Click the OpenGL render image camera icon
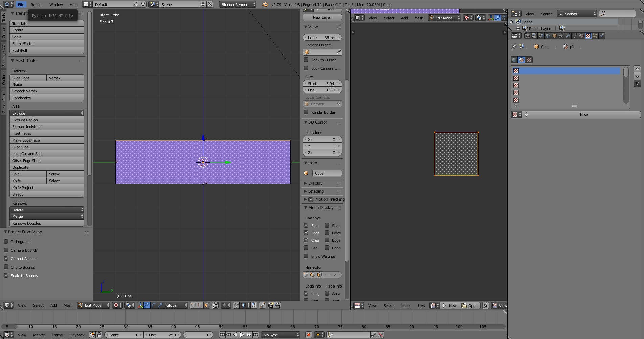The height and width of the screenshot is (339, 644). tap(271, 305)
